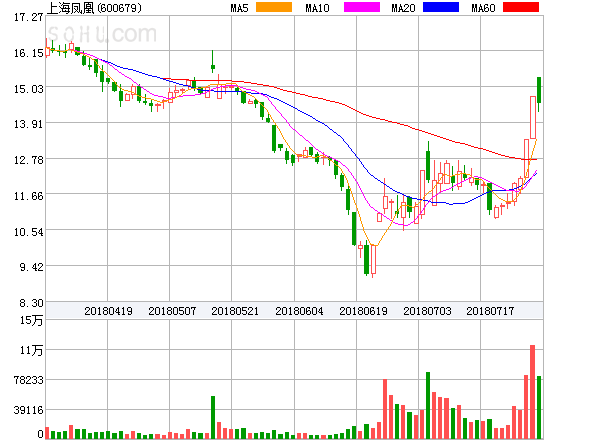The image size is (600, 440).
Task: Select the 20180604 date label
Action: 299,311
